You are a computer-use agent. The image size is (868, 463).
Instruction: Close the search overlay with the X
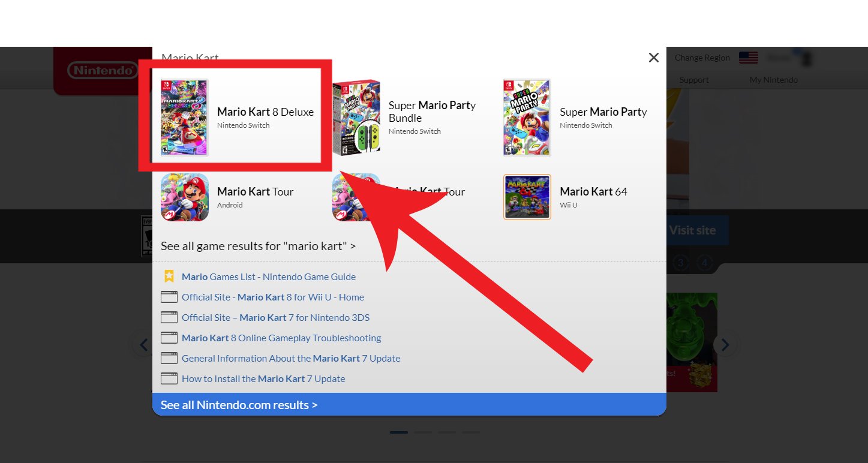pos(654,58)
